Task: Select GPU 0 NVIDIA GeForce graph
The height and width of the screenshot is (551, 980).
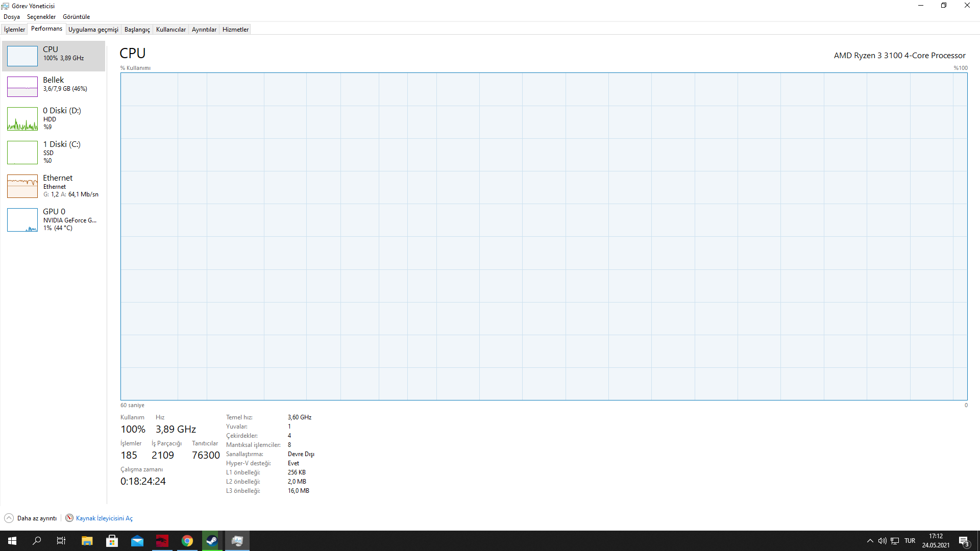Action: click(22, 220)
